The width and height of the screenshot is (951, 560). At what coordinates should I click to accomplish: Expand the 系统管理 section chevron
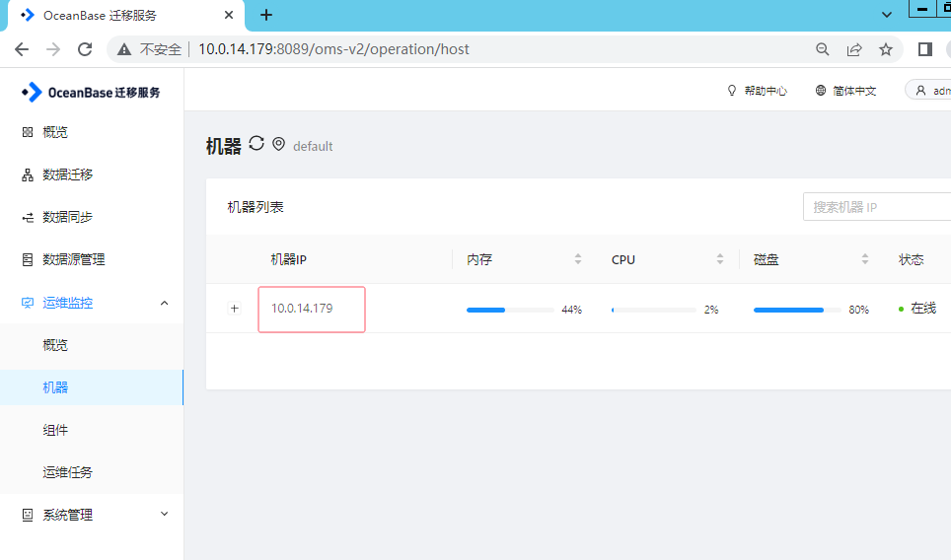point(164,514)
